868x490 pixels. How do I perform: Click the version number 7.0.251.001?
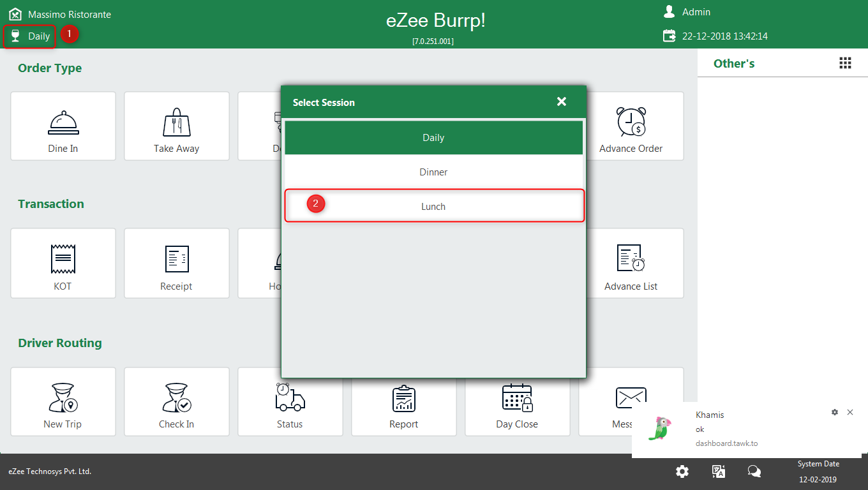[x=433, y=41]
